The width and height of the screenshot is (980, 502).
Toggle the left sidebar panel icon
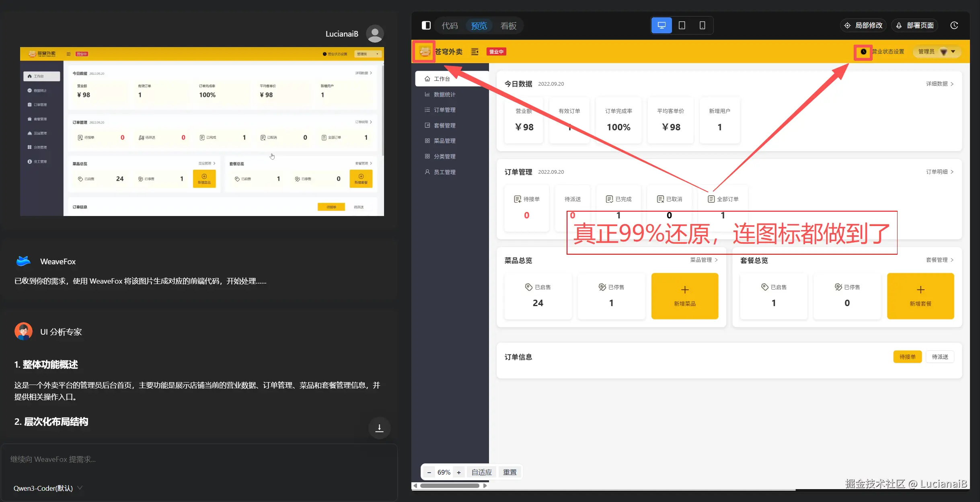(426, 25)
